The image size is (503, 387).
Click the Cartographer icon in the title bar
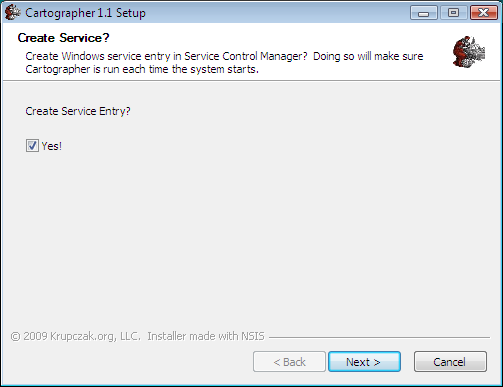pos(13,12)
